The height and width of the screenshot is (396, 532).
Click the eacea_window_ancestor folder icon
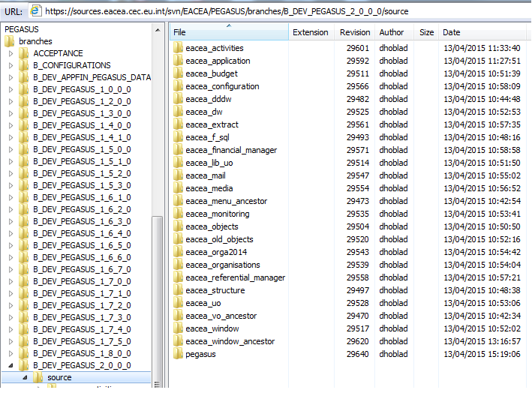(178, 341)
